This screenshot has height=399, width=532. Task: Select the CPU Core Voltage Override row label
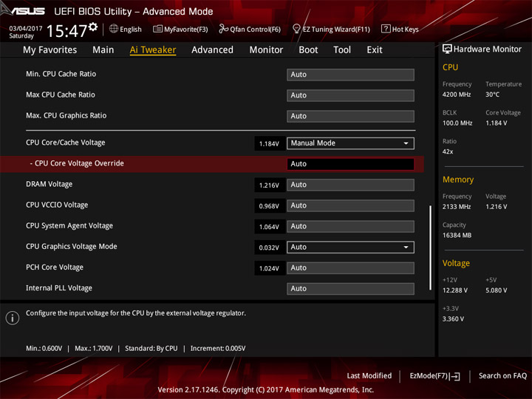pos(77,163)
